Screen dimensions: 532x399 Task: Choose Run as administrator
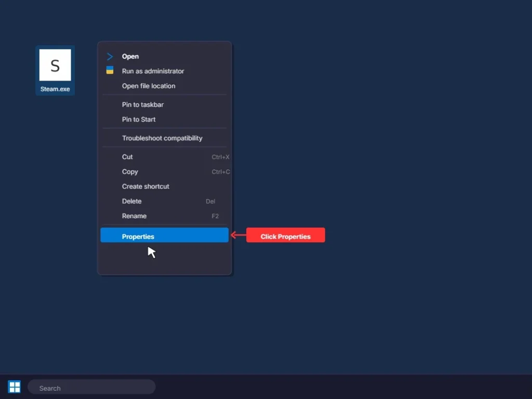(x=153, y=71)
